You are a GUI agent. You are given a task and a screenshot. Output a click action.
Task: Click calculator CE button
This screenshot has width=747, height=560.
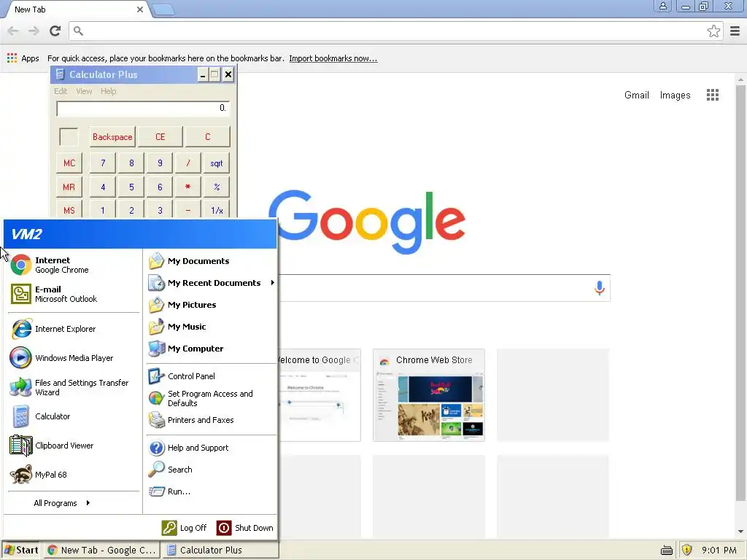tap(160, 136)
